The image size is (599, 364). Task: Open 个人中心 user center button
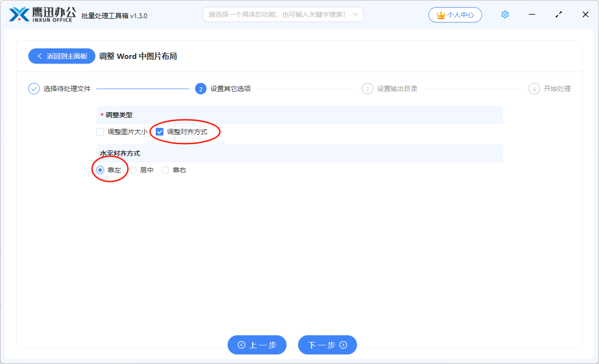455,15
